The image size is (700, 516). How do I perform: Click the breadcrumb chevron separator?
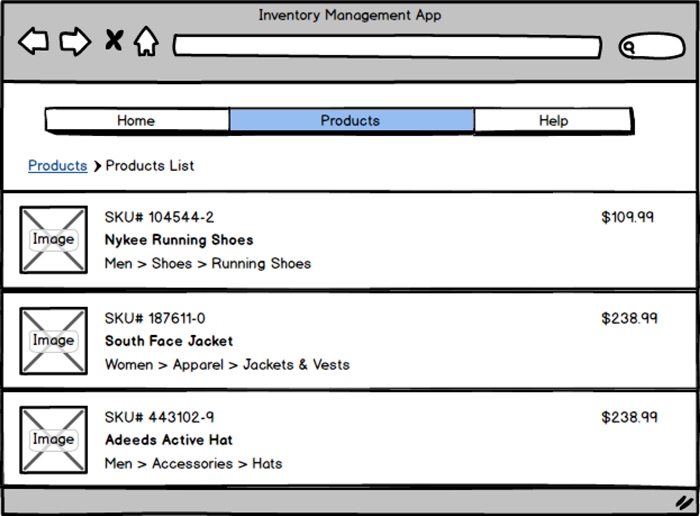(97, 166)
